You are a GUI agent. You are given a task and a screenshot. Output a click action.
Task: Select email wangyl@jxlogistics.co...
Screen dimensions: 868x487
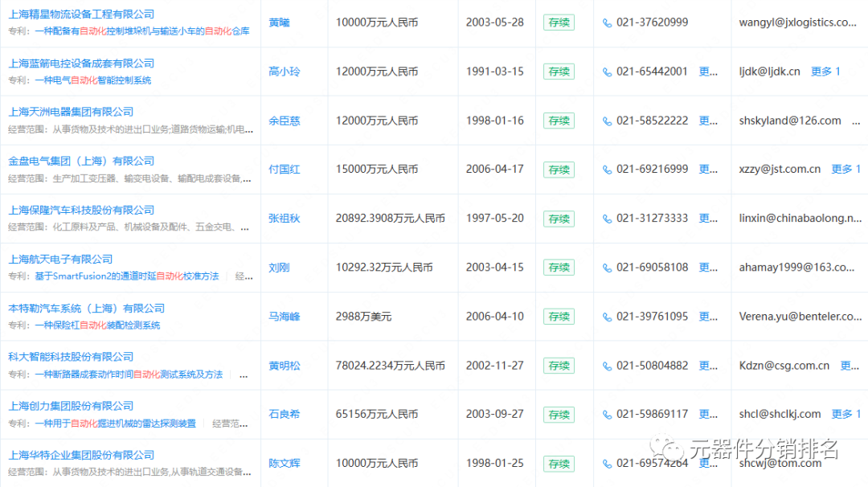[798, 23]
